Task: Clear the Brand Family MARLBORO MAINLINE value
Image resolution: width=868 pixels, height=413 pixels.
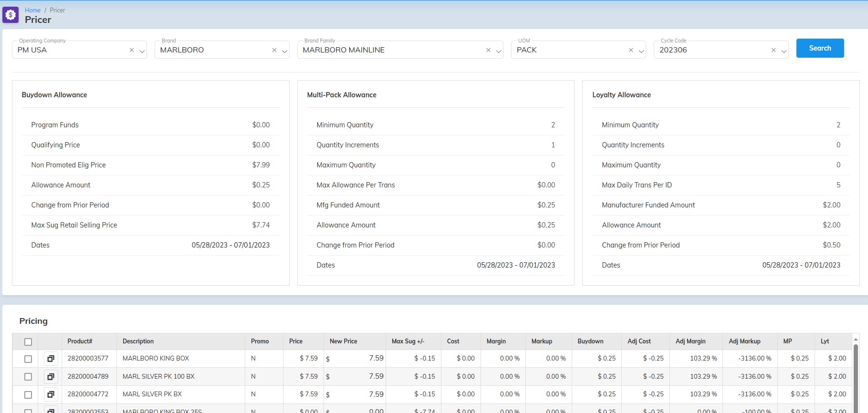Action: pyautogui.click(x=488, y=50)
